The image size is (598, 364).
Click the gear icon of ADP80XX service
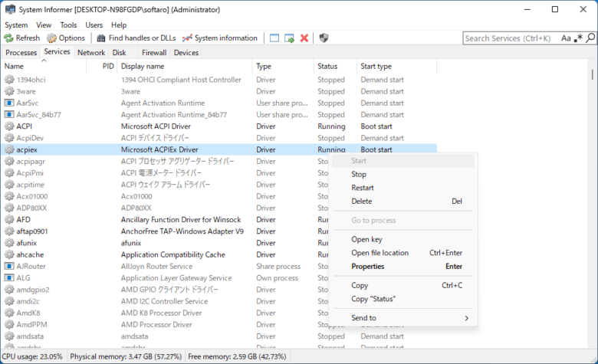click(9, 208)
